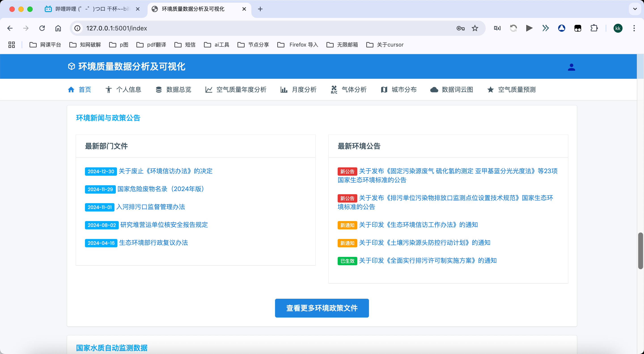Click the cube logo beside site title
644x354 pixels.
tap(72, 66)
